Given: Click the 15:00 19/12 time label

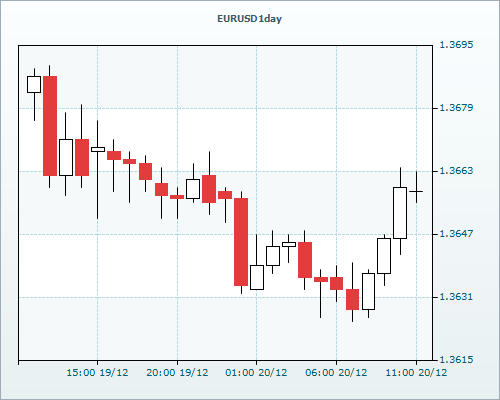Looking at the screenshot, I should coord(97,373).
